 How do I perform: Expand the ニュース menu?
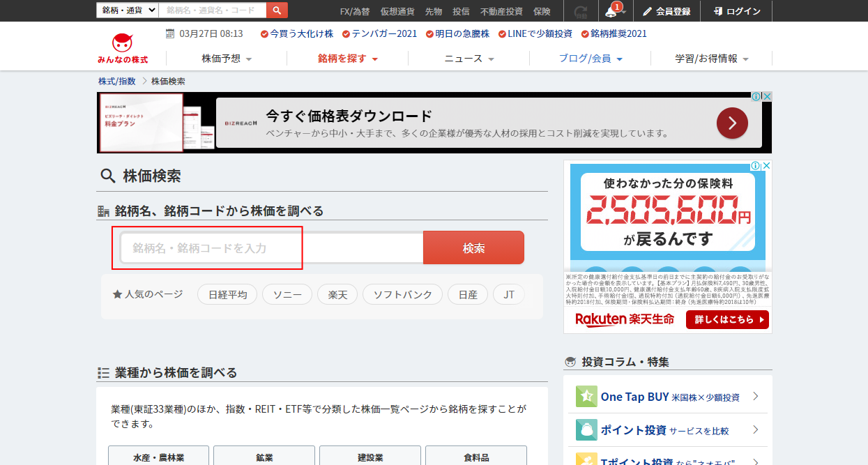tap(469, 59)
